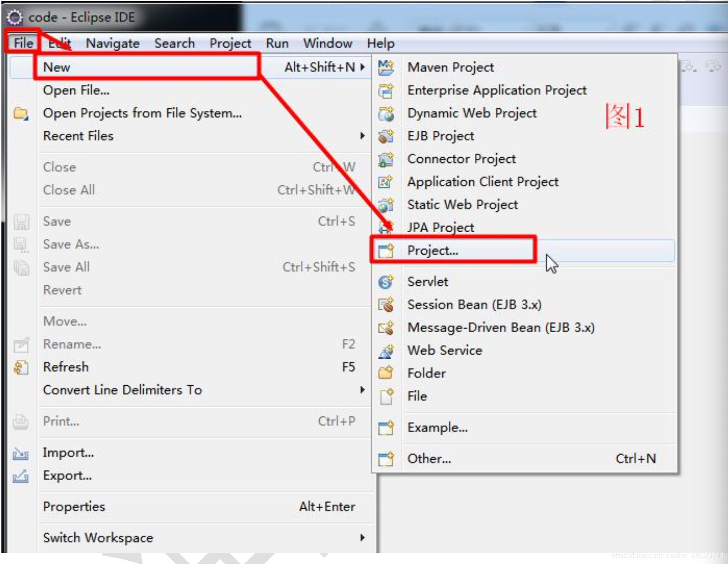Image resolution: width=728 pixels, height=564 pixels.
Task: Select Static Web Project entry
Action: click(x=525, y=204)
